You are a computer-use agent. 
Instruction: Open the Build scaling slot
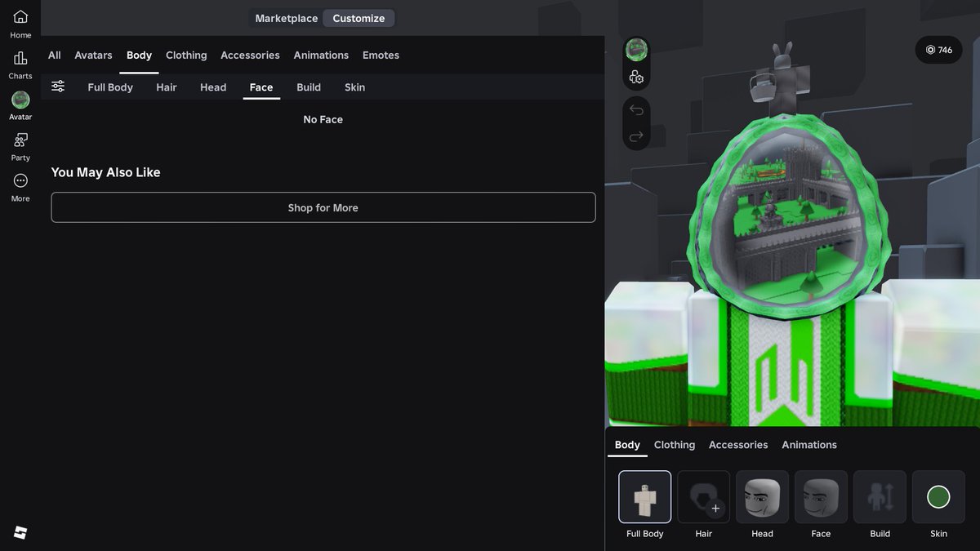(x=880, y=496)
